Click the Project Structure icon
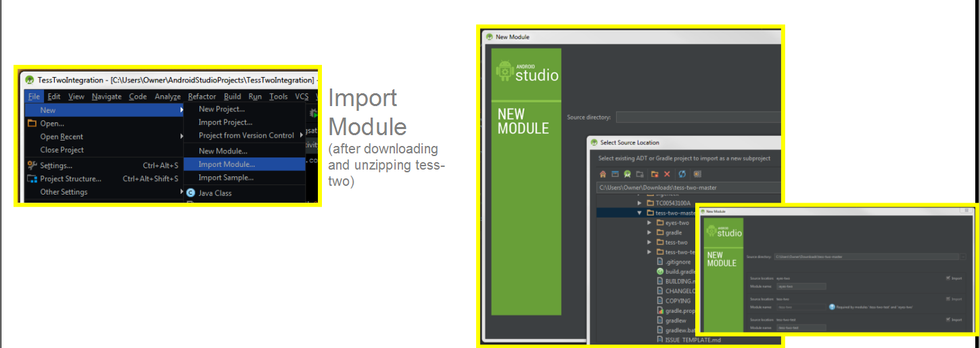The width and height of the screenshot is (980, 348). coord(32,179)
